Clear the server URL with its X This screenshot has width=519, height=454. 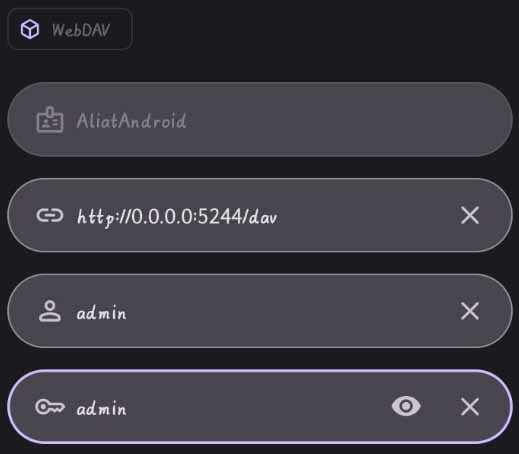tap(470, 215)
